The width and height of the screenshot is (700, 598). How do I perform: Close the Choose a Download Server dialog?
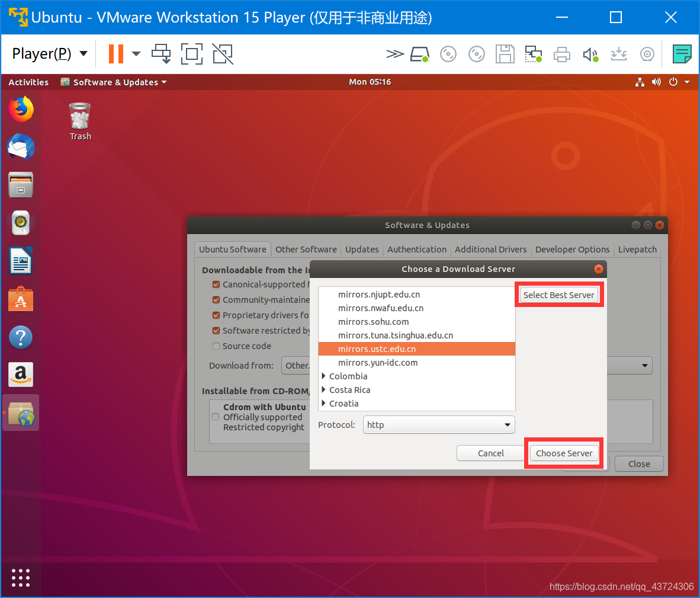[599, 269]
